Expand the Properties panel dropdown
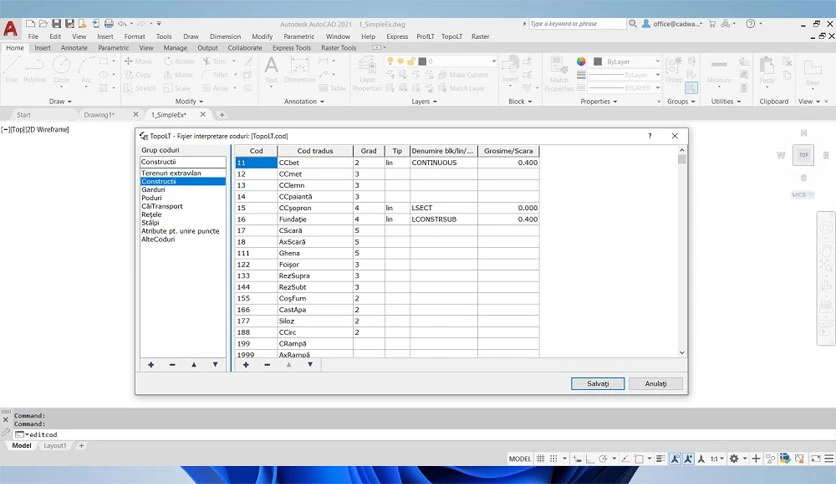The width and height of the screenshot is (836, 484). click(x=599, y=101)
